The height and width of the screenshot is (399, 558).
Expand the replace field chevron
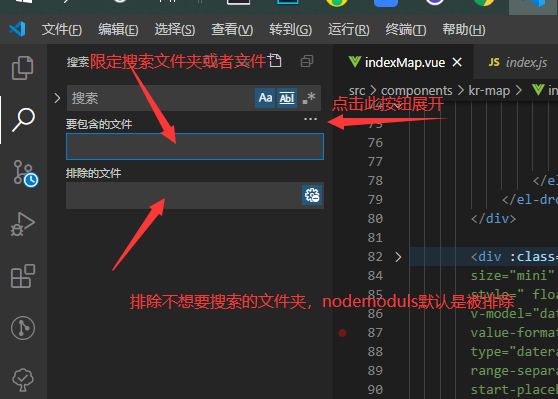[57, 98]
